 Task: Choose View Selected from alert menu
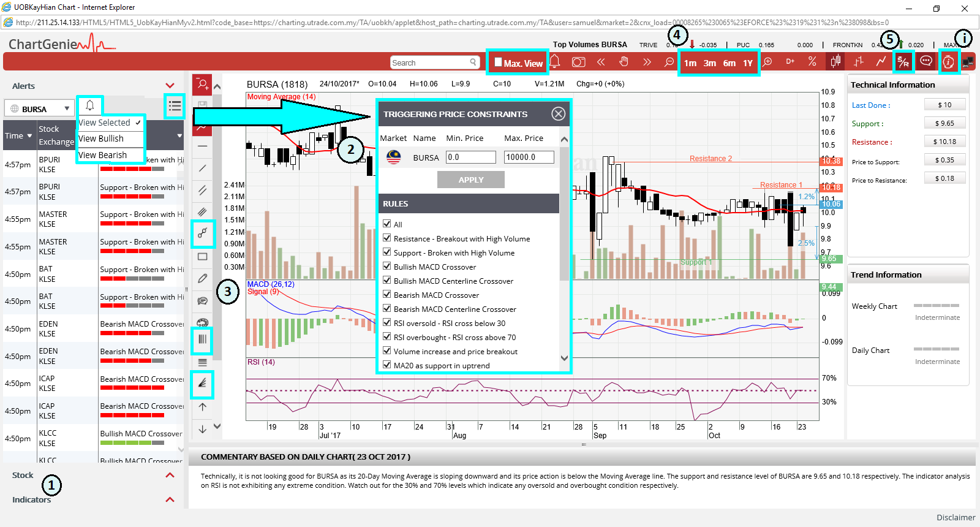pos(110,123)
